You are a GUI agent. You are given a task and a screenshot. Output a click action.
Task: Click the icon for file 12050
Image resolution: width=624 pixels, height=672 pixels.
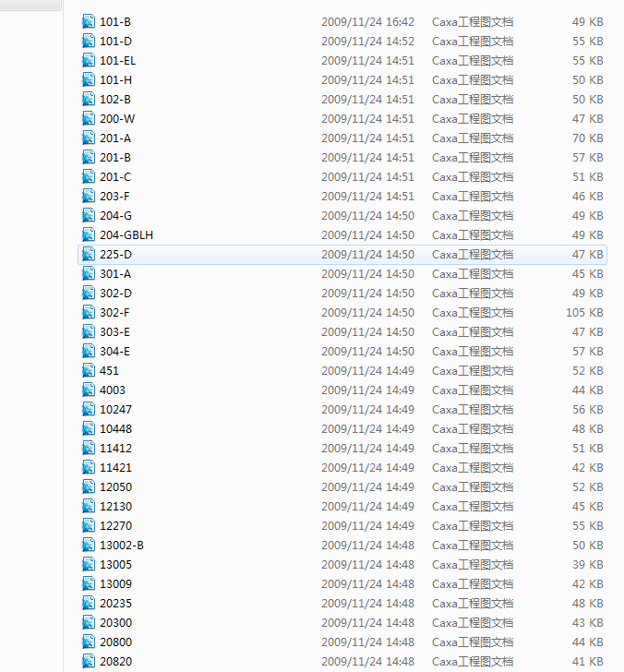[x=89, y=486]
